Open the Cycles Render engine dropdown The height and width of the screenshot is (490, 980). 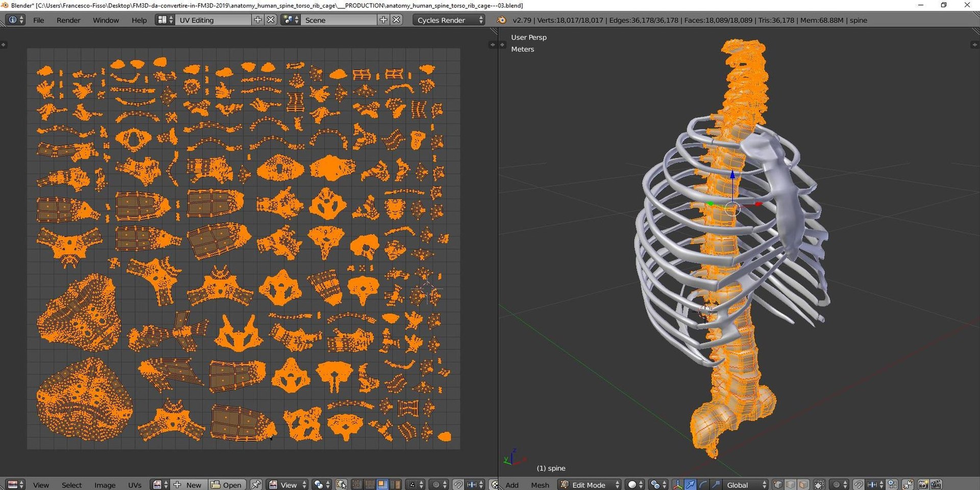click(449, 20)
